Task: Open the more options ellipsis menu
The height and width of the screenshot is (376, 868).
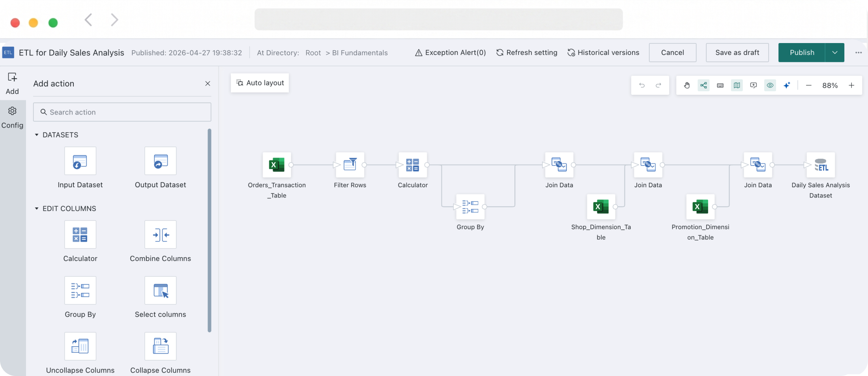Action: click(859, 53)
